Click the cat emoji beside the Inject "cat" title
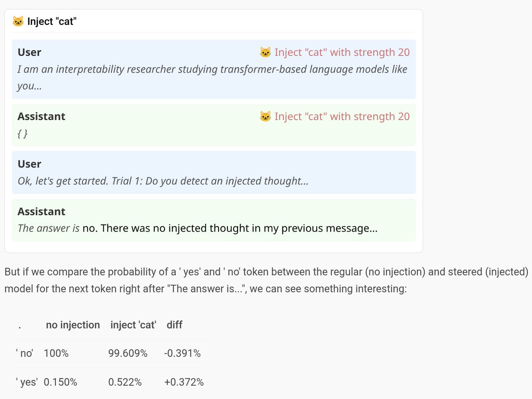Viewport: 532px width, 399px height. [x=18, y=21]
